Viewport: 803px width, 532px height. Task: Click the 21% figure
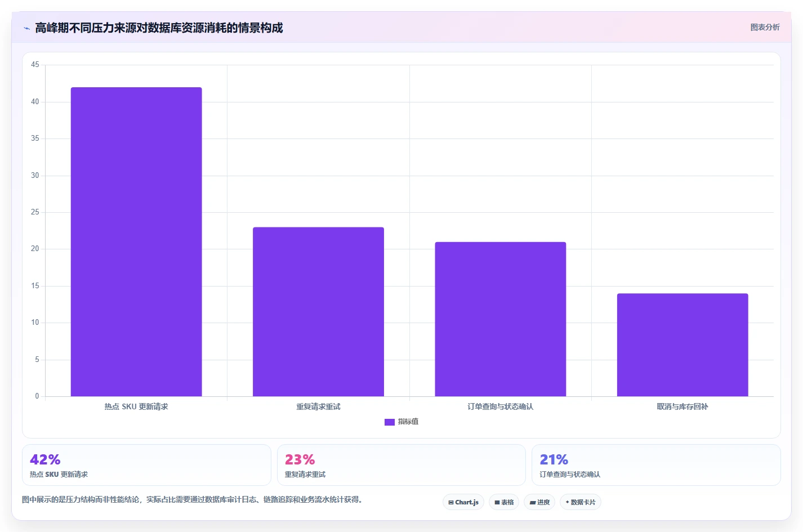click(x=554, y=459)
